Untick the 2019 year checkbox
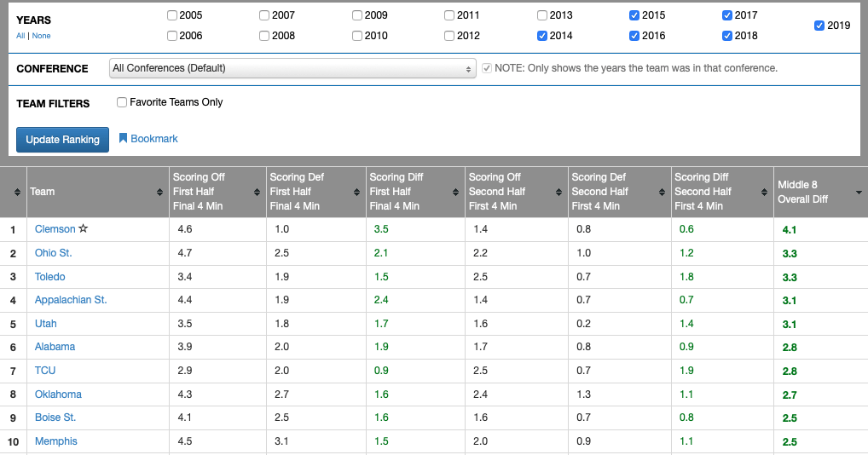Screen dimensions: 868x455 [820, 25]
